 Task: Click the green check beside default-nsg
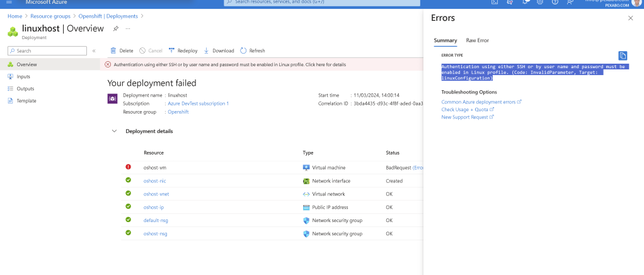(x=128, y=219)
